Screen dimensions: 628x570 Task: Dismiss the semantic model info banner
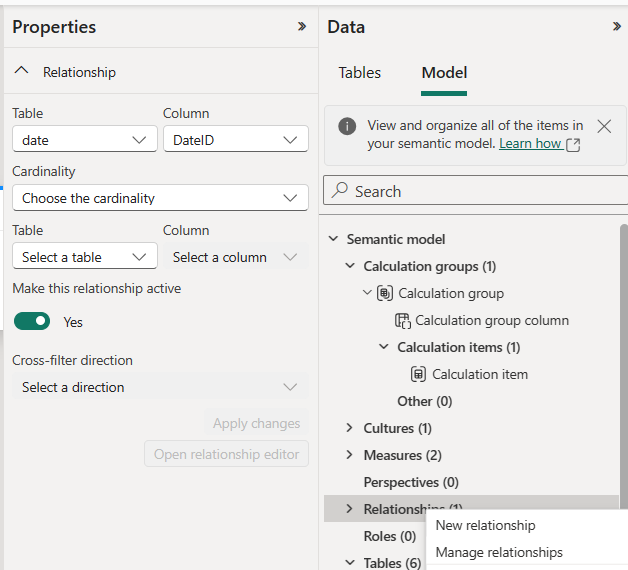tap(604, 126)
